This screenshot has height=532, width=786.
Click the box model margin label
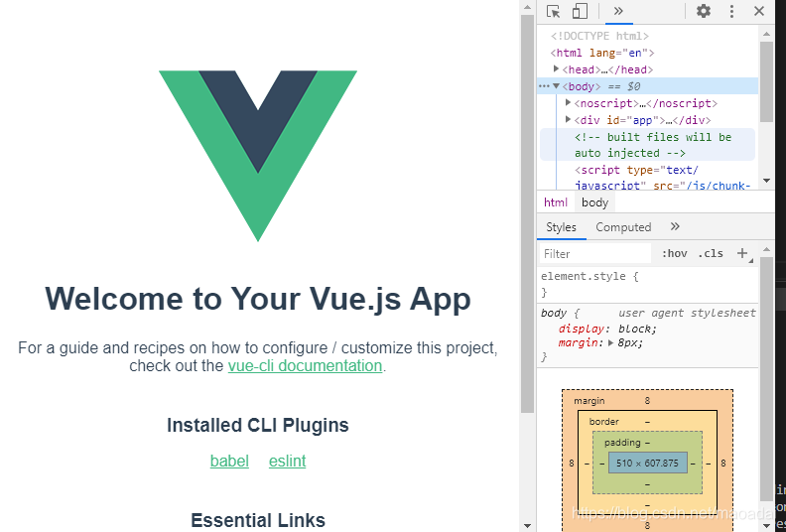(589, 401)
